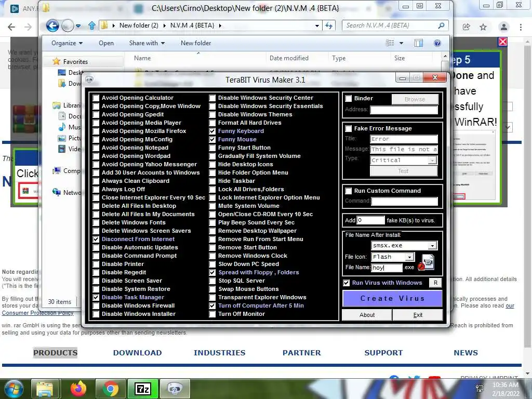Switch to TeraBIT skull taskbar icon

pos(175,389)
